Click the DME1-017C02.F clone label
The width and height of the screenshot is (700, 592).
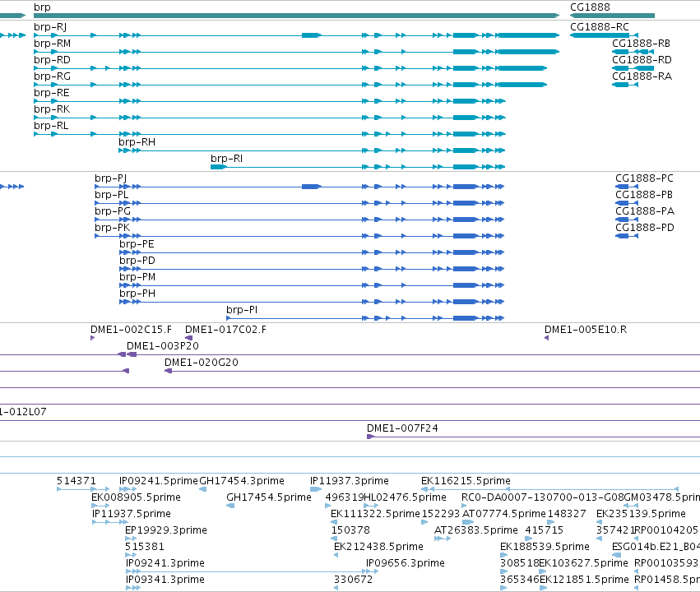(x=225, y=331)
